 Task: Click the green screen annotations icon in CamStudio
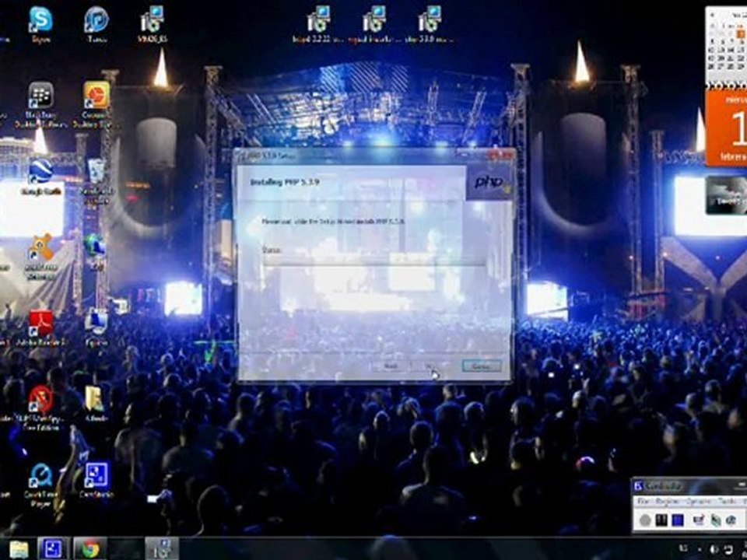(x=716, y=520)
